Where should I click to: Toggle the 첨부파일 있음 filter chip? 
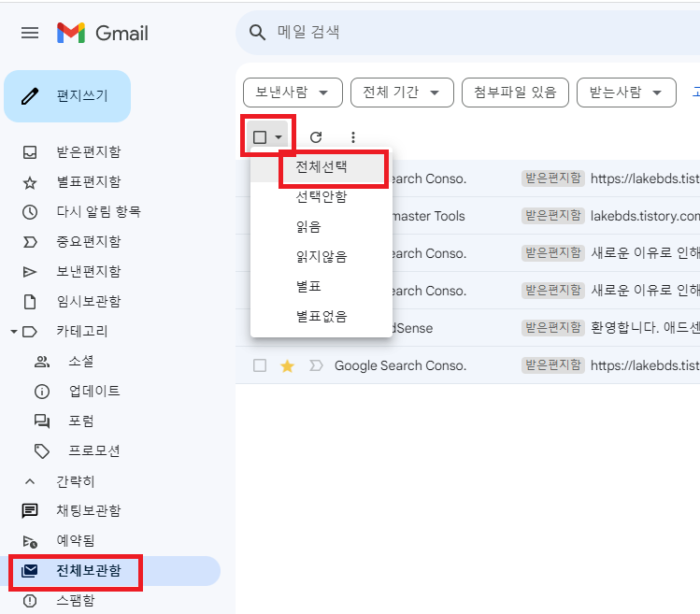515,93
